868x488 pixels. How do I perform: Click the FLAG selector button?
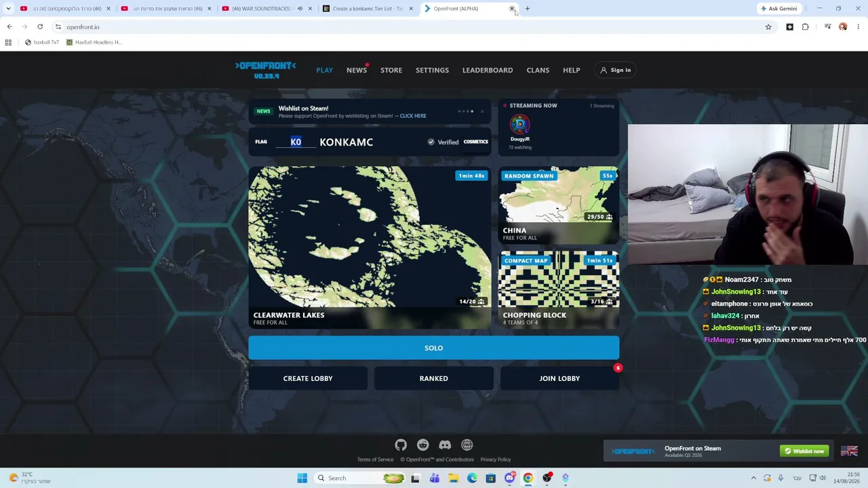(261, 142)
